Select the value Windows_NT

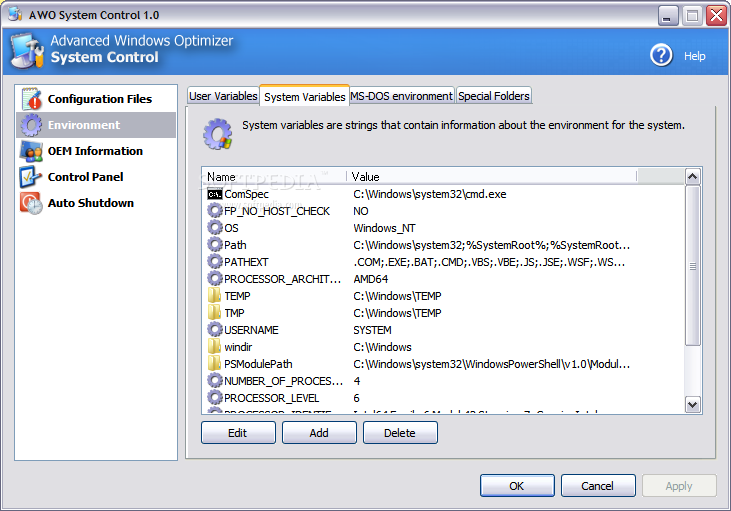pyautogui.click(x=384, y=228)
